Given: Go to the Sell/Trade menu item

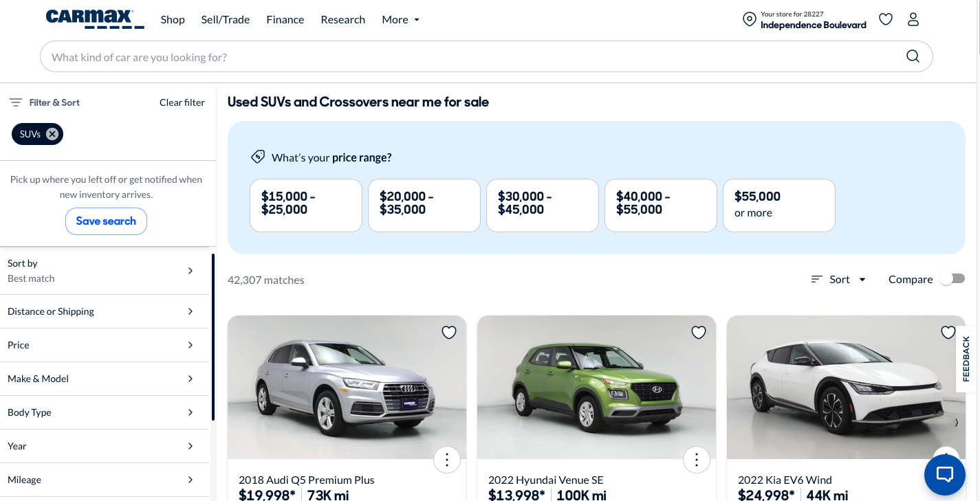Looking at the screenshot, I should click(226, 19).
